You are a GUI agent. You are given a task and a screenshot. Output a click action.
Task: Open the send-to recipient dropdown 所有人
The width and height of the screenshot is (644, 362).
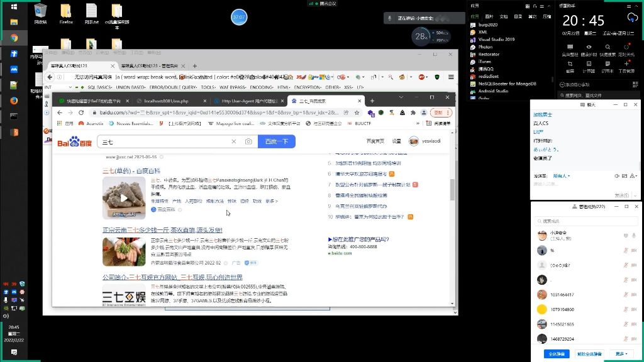pyautogui.click(x=562, y=176)
